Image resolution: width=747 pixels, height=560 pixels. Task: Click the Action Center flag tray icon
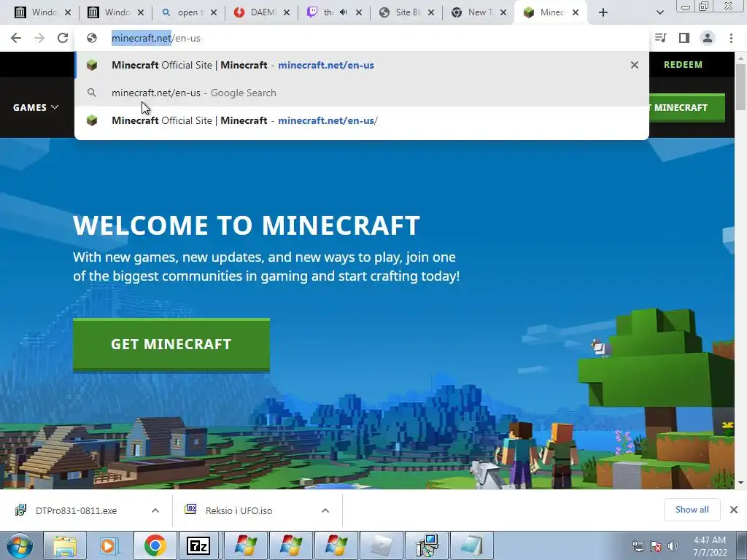point(656,546)
